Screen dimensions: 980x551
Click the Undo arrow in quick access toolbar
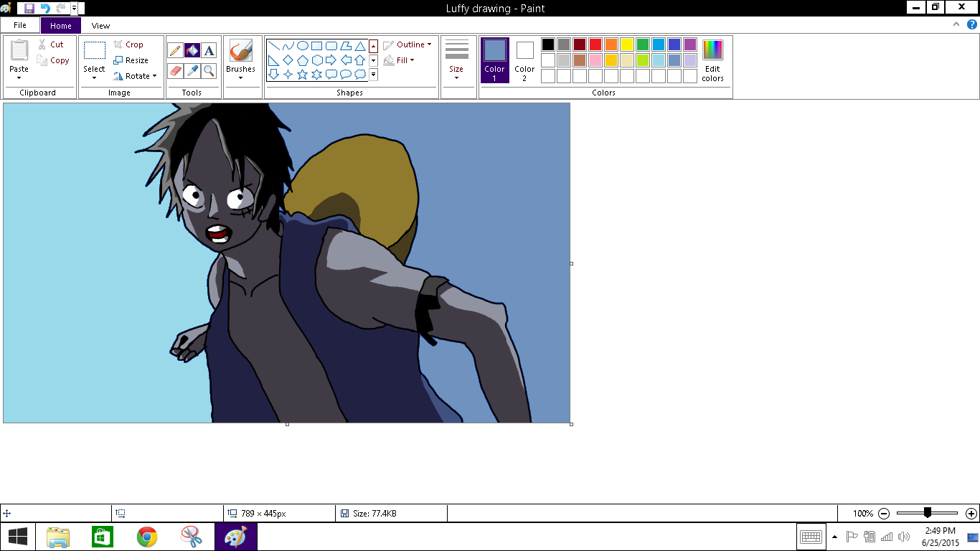pos(44,8)
